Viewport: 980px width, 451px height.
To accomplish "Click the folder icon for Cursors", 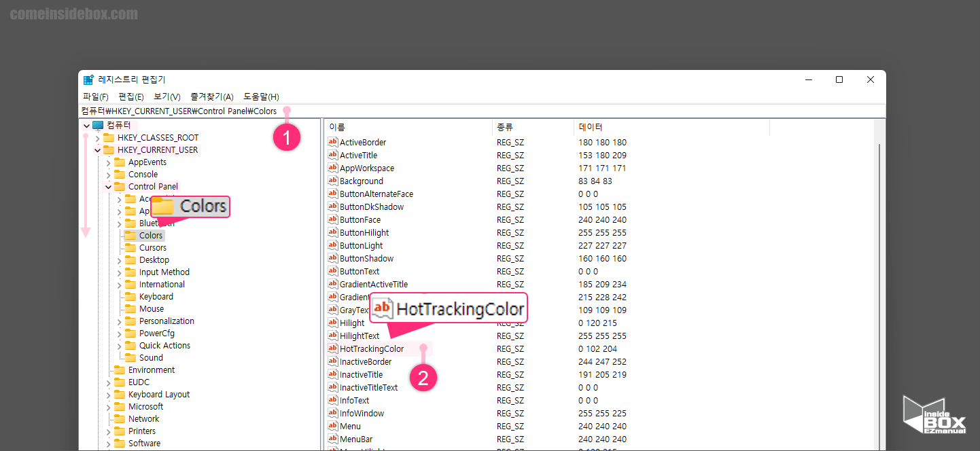I will pyautogui.click(x=129, y=247).
